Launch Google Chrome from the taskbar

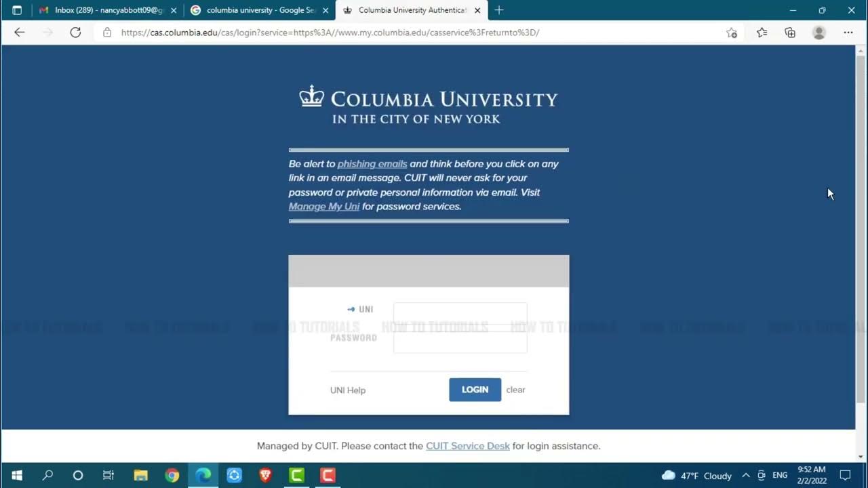172,475
